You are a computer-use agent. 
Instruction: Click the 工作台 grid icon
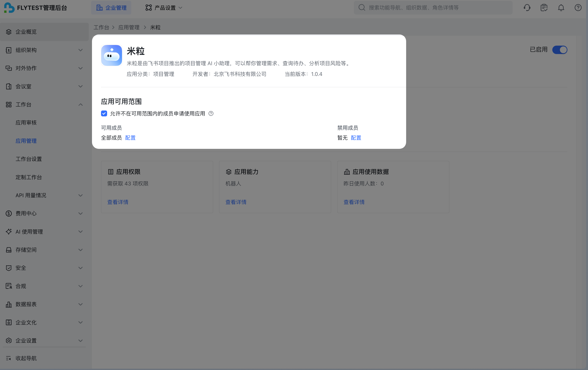click(9, 105)
